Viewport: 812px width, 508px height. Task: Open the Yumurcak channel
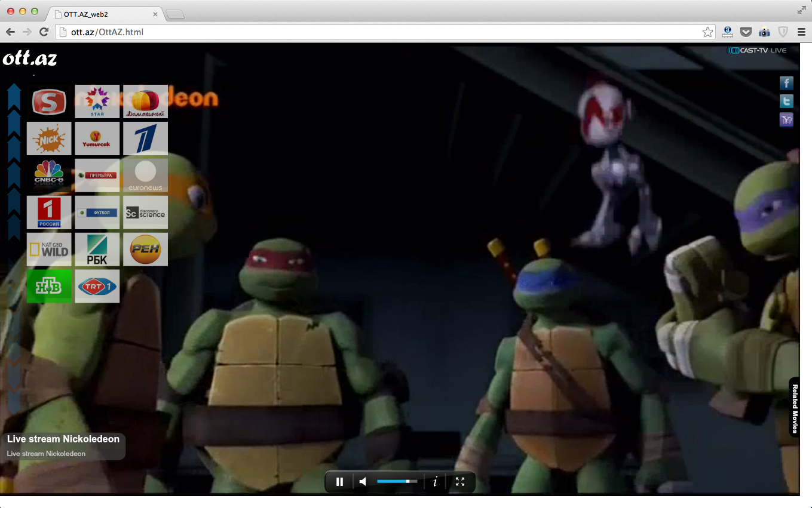(x=97, y=138)
